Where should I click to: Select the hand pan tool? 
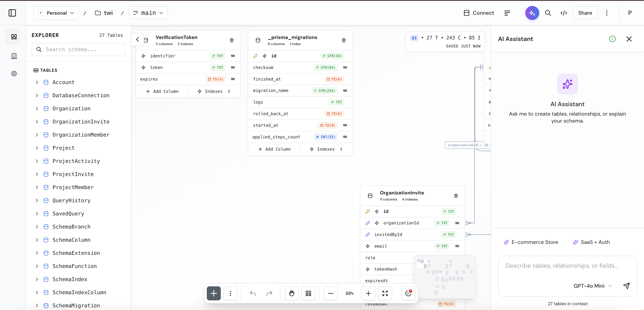292,293
